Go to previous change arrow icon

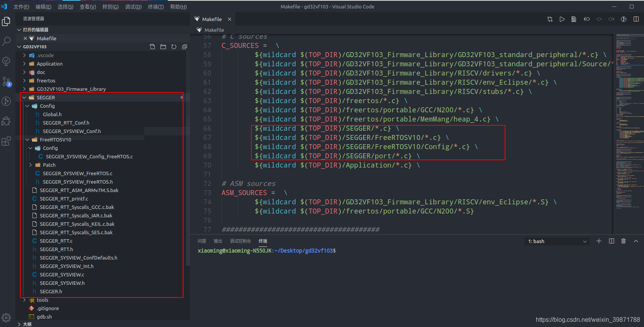tap(587, 19)
